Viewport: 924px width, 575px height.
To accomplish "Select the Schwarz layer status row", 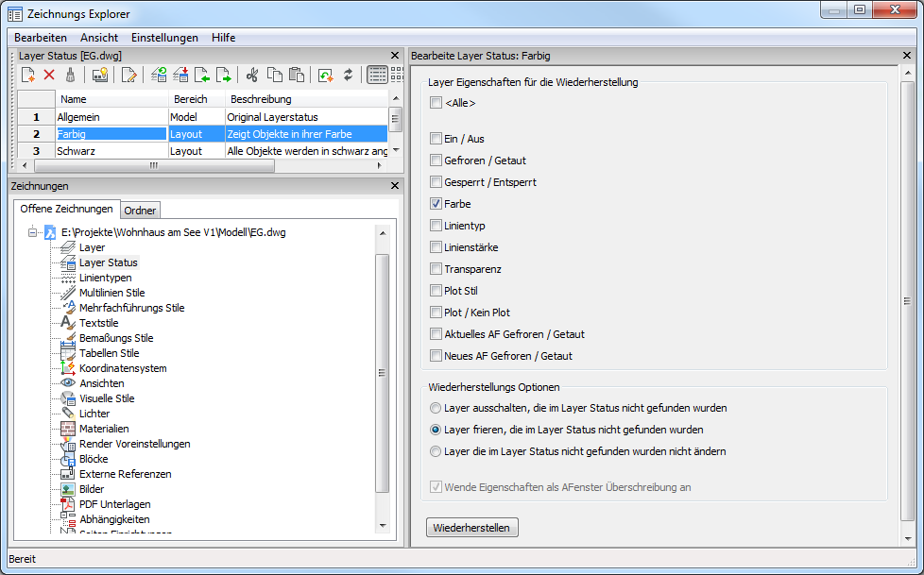I will [76, 151].
